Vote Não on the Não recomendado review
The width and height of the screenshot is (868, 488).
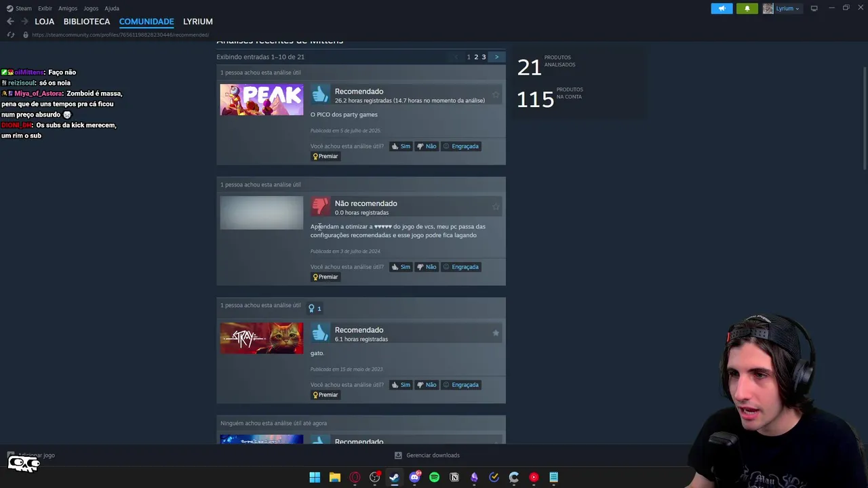tap(427, 266)
